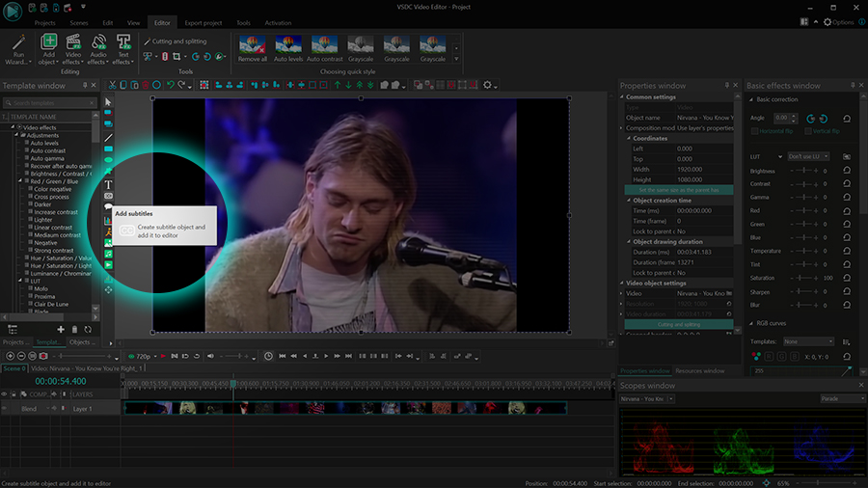Click the crop tool icon in Tools
This screenshot has height=488, width=868.
pos(176,57)
